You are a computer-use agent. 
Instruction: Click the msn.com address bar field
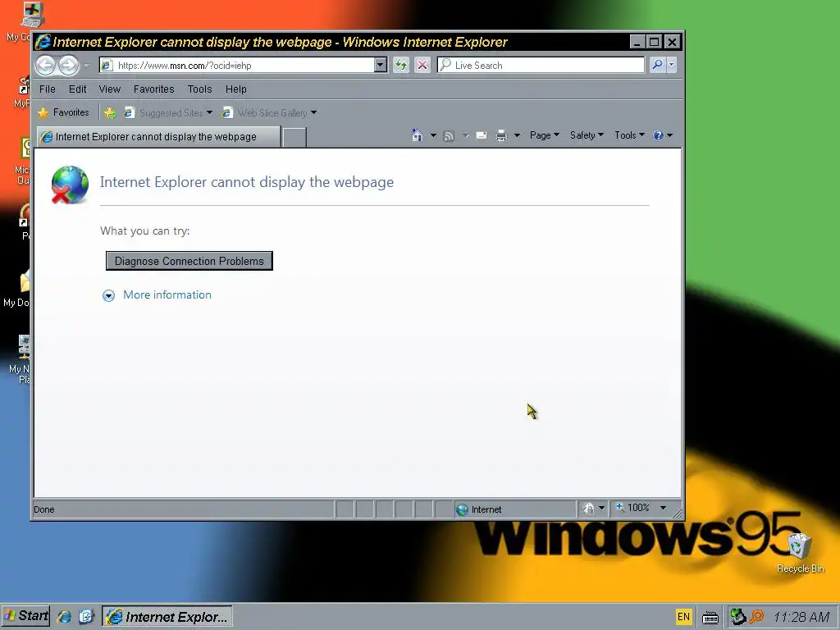point(237,66)
